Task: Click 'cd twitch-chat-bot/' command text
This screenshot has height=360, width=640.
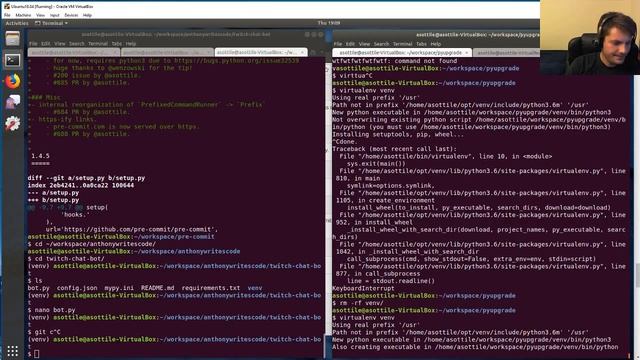Action: click(69, 259)
